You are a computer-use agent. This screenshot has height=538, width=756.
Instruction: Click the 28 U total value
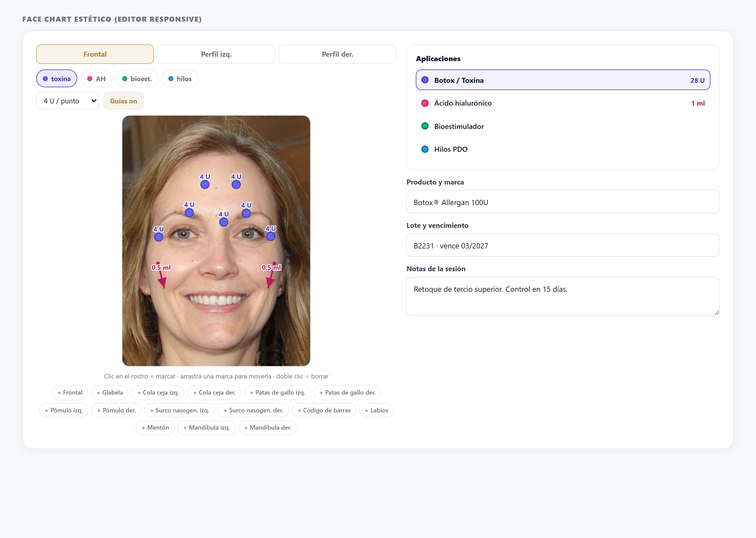point(697,80)
